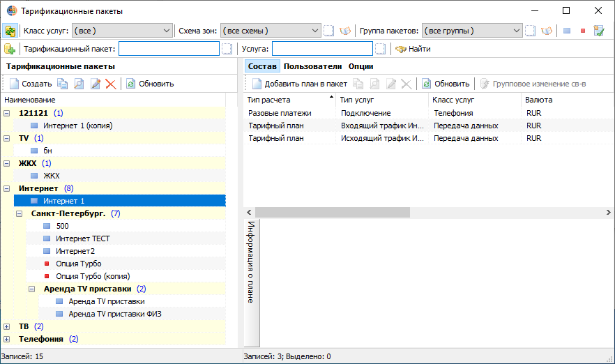Sort by the Тип расчета column header

click(289, 100)
